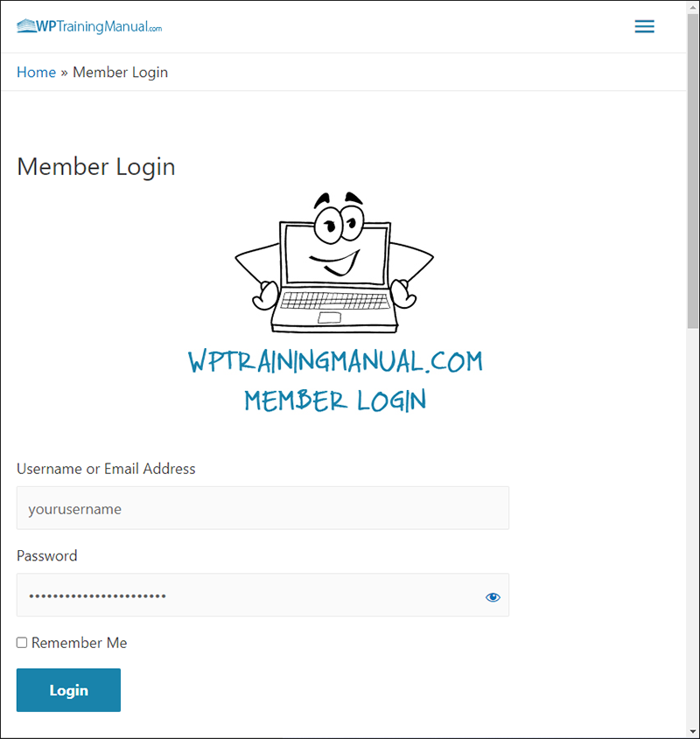This screenshot has width=700, height=739.
Task: Go to Home via breadcrumb link
Action: coord(37,72)
